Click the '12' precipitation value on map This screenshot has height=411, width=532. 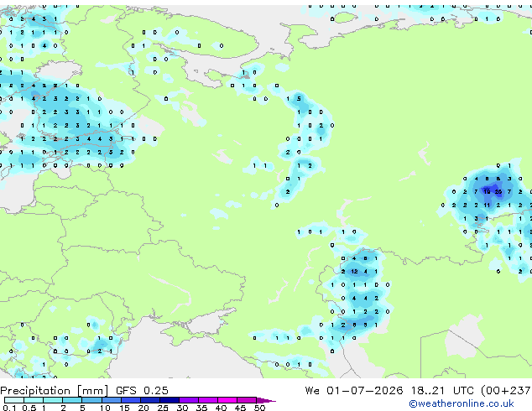(x=354, y=272)
